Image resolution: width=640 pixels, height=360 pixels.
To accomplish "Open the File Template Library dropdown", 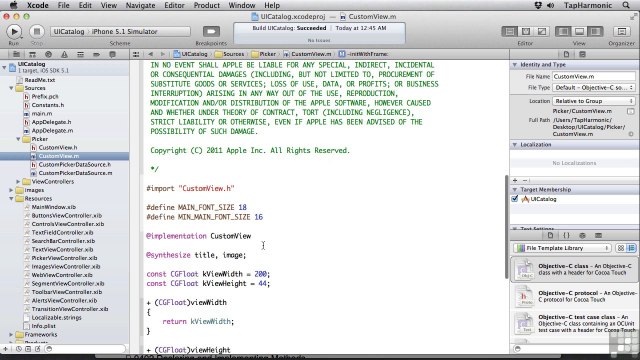I will [x=563, y=248].
